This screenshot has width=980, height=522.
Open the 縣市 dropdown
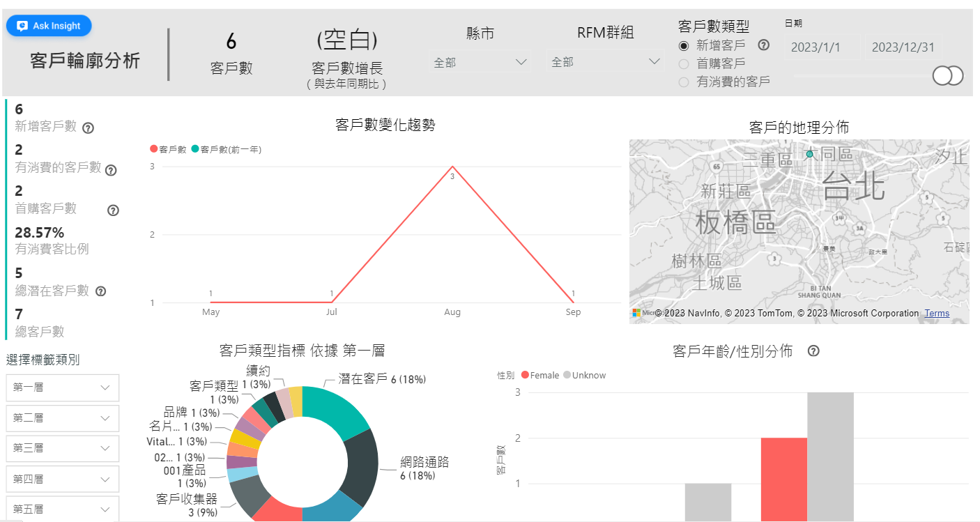479,63
